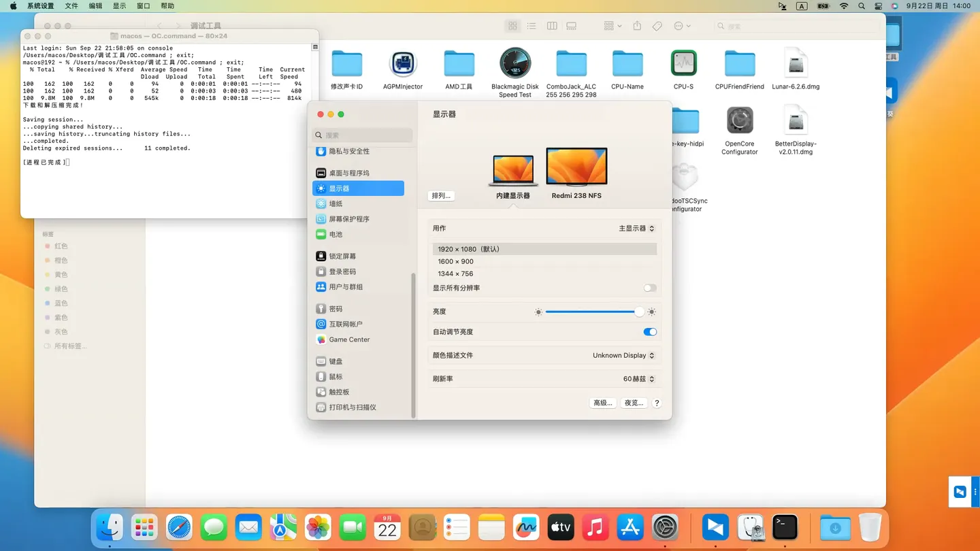This screenshot has width=980, height=551.
Task: Click the 排列… button
Action: [441, 196]
